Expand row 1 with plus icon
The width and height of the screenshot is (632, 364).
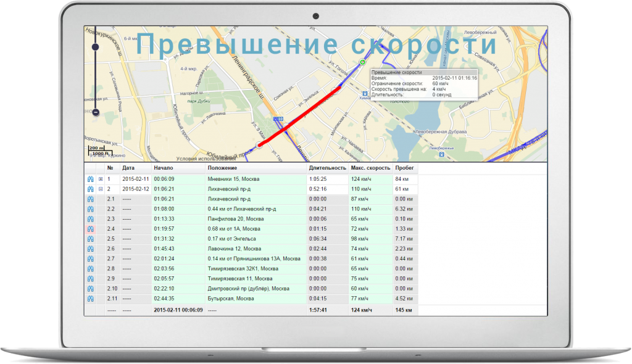click(x=101, y=179)
